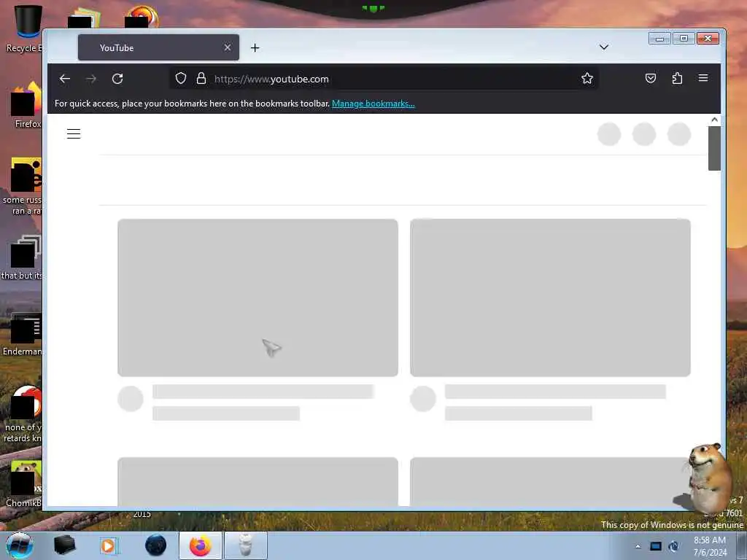Viewport: 747px width, 560px height.
Task: Open the white figure taskbar item
Action: pos(245,545)
